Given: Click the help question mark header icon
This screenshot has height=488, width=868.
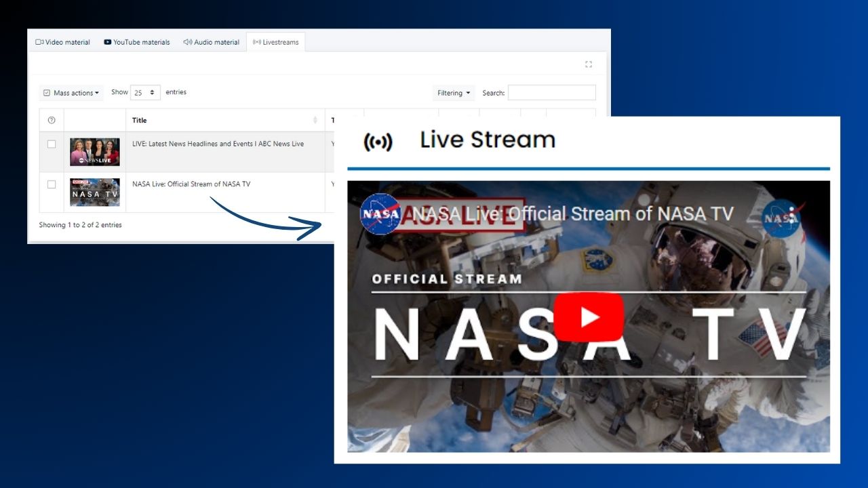Looking at the screenshot, I should [x=52, y=120].
